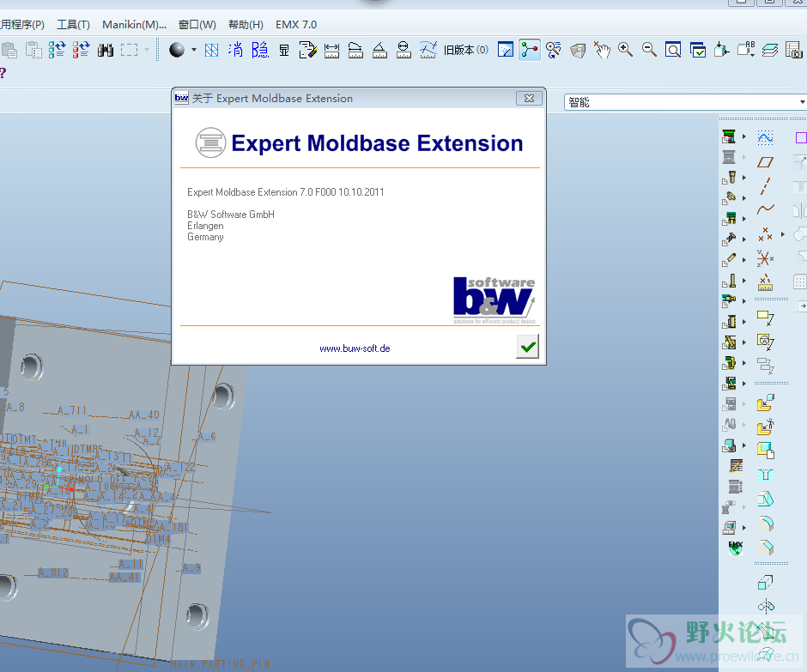Click the EMX slider icon

click(x=729, y=342)
